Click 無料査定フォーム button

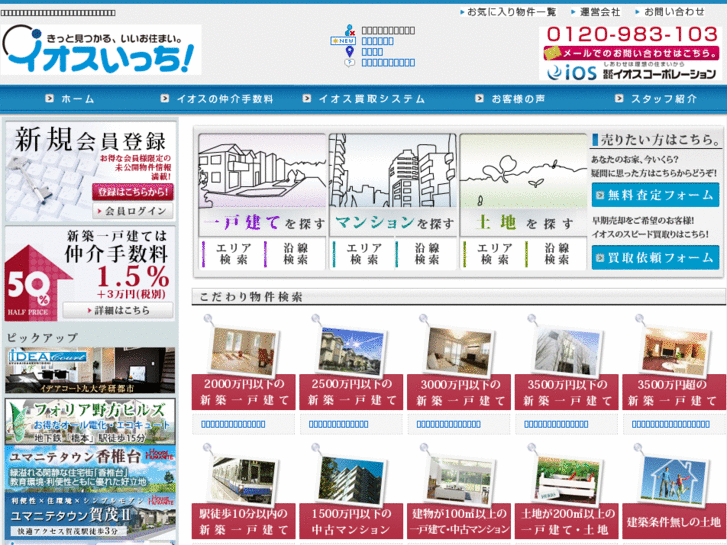[x=655, y=195]
